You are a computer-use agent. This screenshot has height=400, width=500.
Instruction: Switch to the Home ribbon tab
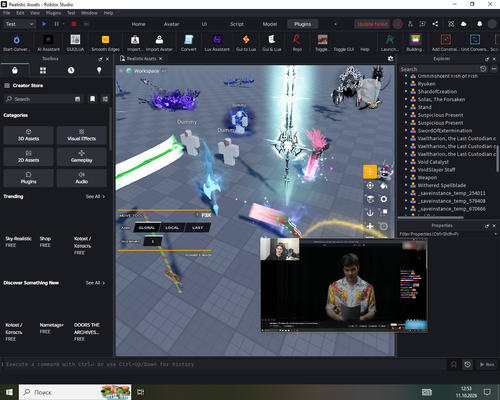[138, 24]
